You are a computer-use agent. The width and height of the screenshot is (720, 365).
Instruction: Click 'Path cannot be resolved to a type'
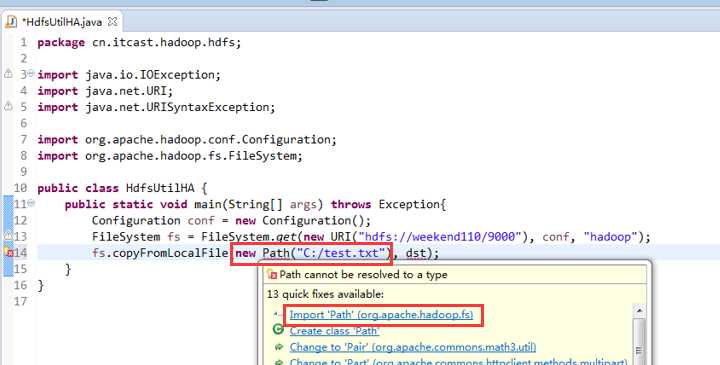coord(363,275)
